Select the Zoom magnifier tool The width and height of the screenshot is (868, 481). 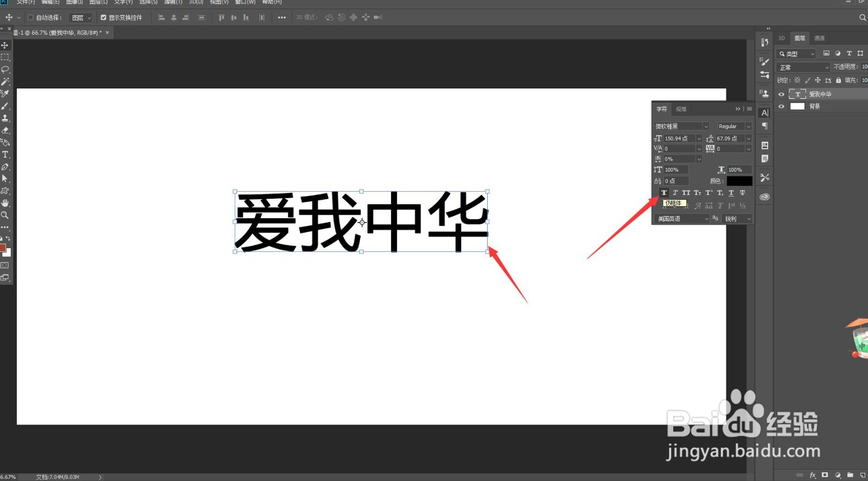tap(5, 215)
